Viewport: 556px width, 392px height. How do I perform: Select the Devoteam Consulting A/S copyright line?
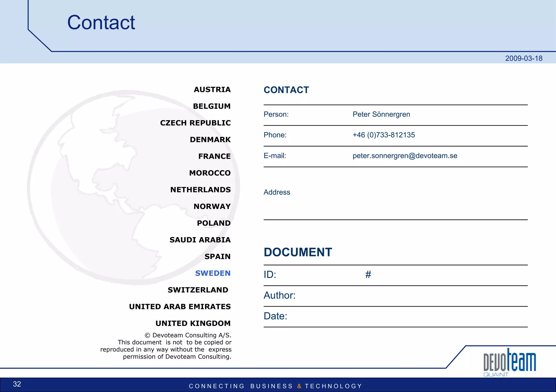tap(188, 335)
